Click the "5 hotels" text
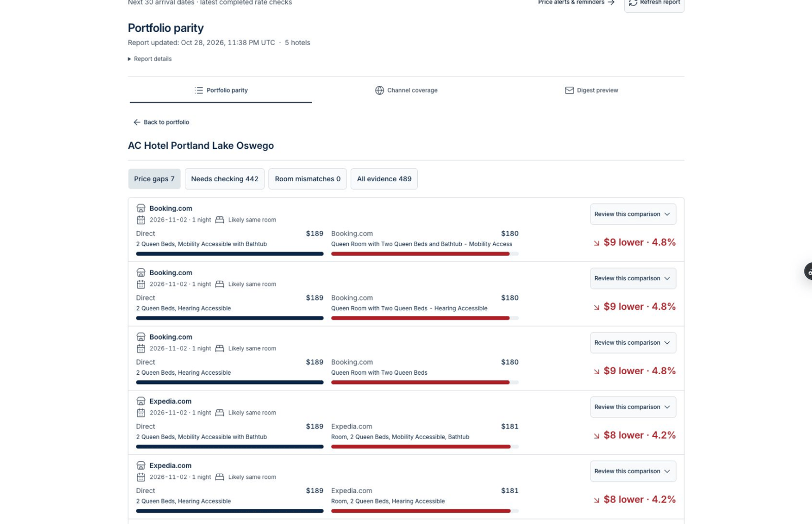This screenshot has width=812, height=524. [297, 43]
